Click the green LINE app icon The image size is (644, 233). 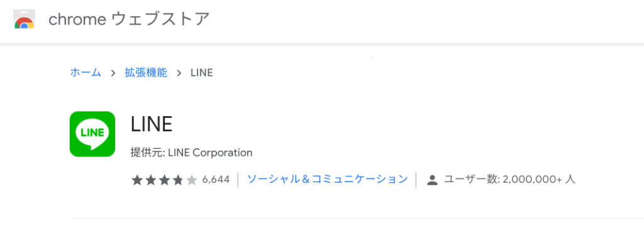point(92,134)
